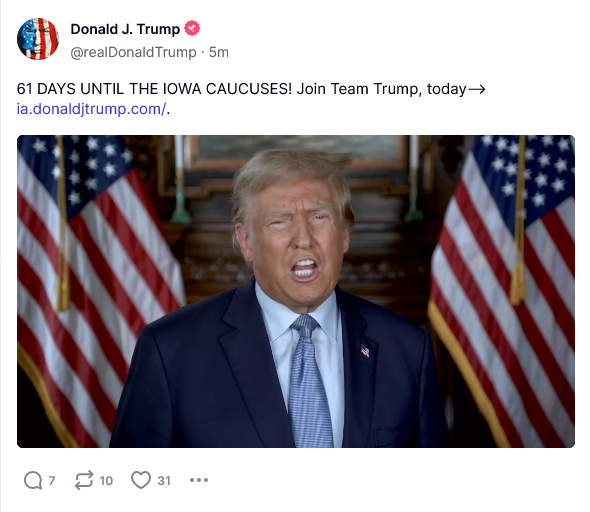Click the Donald J. Trump display name
Screen dimensions: 590x512
click(125, 29)
